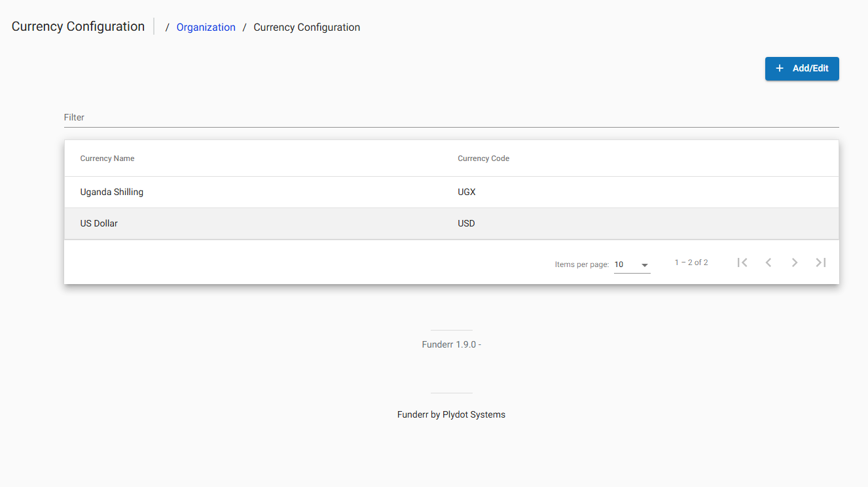This screenshot has width=868, height=487.
Task: Go to the first page using pagination
Action: (x=742, y=262)
